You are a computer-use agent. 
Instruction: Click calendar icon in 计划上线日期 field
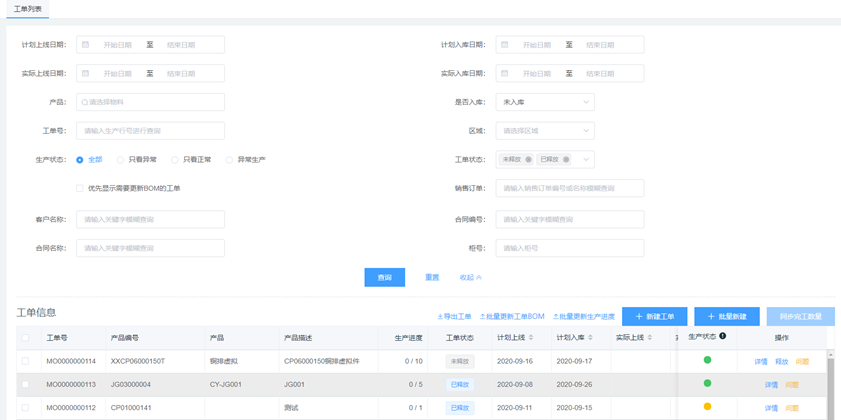[x=86, y=45]
